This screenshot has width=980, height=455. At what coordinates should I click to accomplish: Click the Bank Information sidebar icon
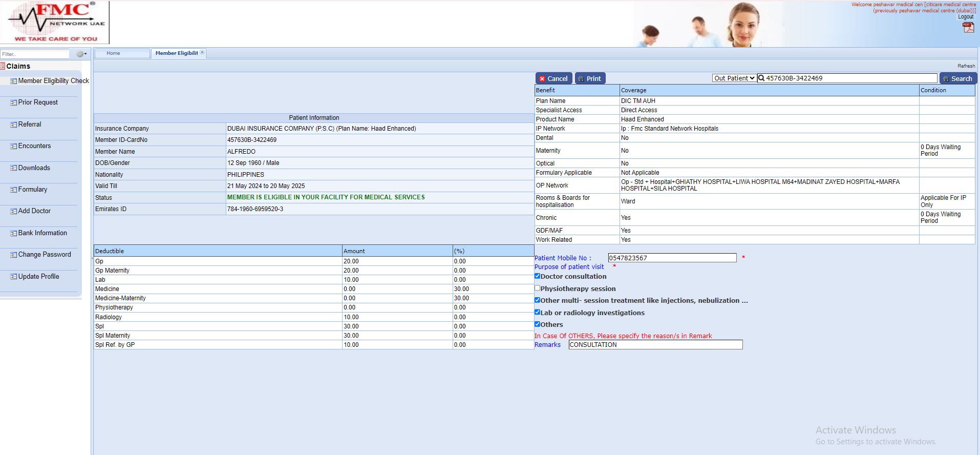point(14,234)
